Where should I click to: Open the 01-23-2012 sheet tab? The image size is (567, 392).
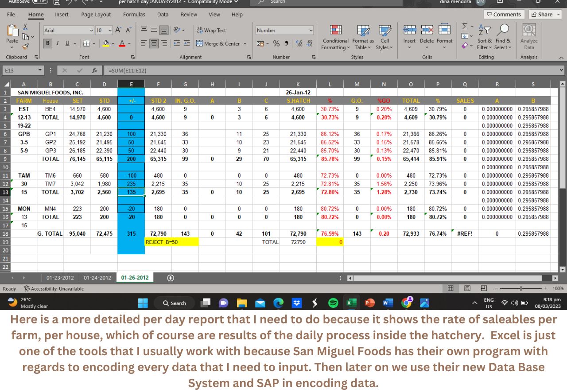[61, 278]
